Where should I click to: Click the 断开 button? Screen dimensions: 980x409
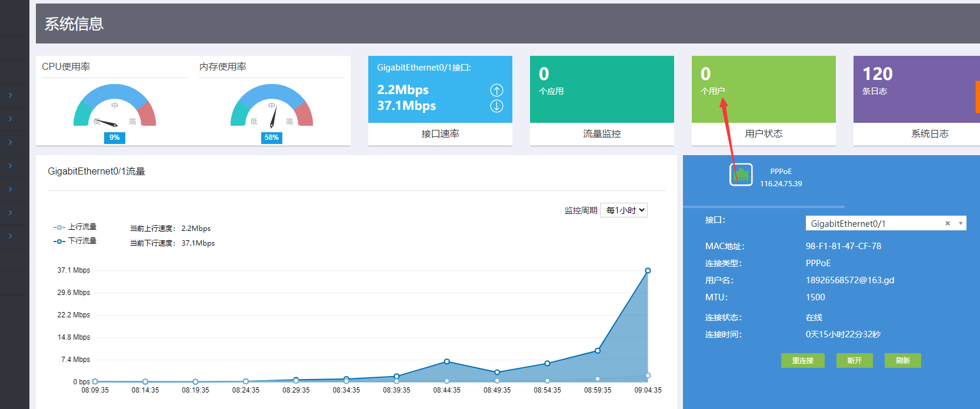point(855,361)
